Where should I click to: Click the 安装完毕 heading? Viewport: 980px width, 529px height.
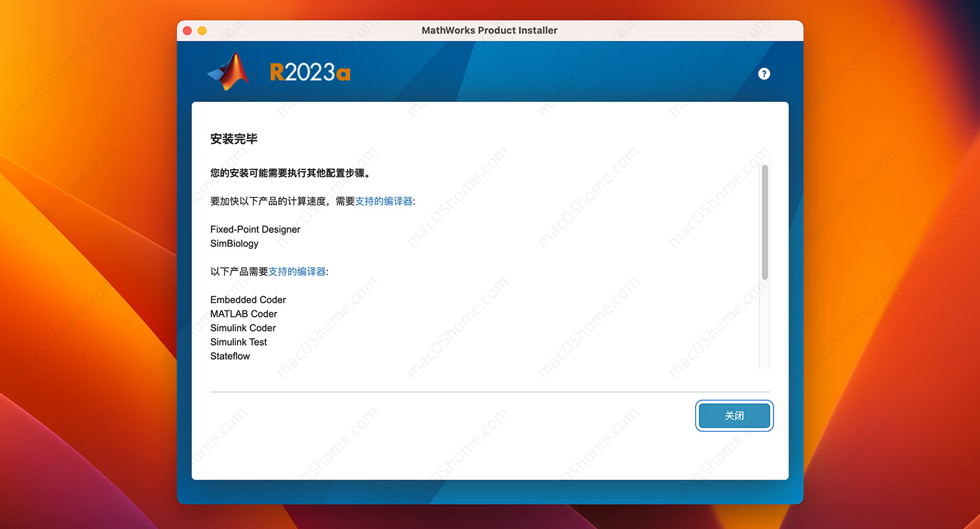click(x=234, y=139)
